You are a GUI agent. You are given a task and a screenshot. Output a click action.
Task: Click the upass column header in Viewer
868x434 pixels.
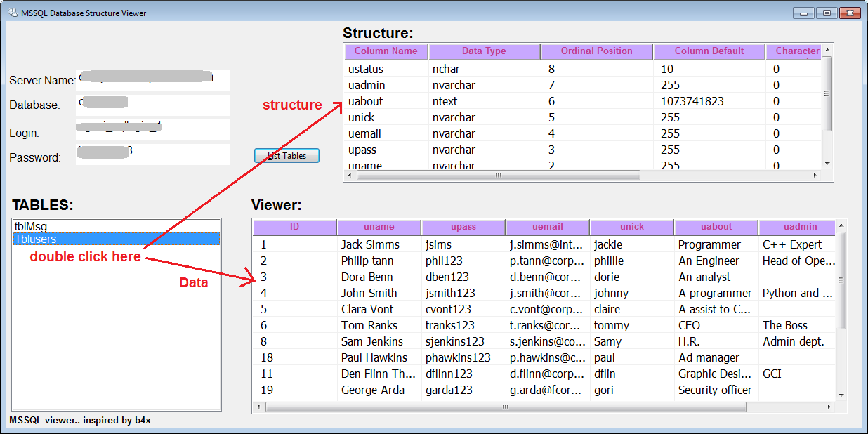tap(463, 227)
